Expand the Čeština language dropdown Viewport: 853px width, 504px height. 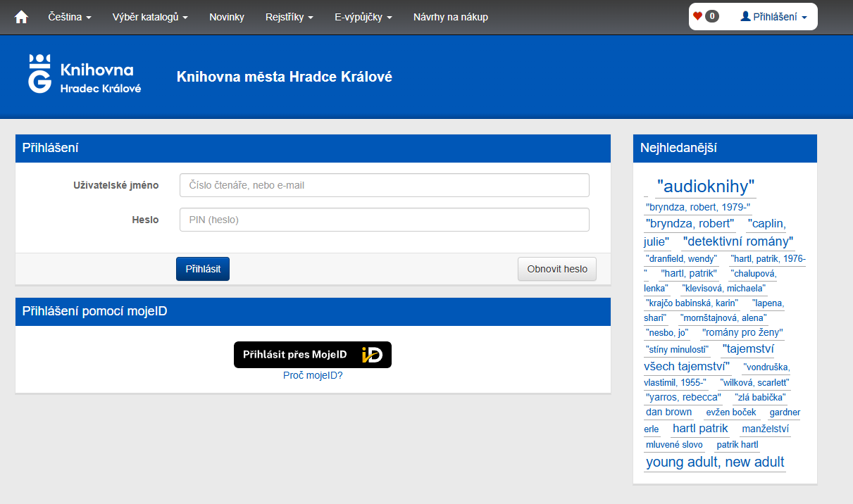click(x=70, y=17)
